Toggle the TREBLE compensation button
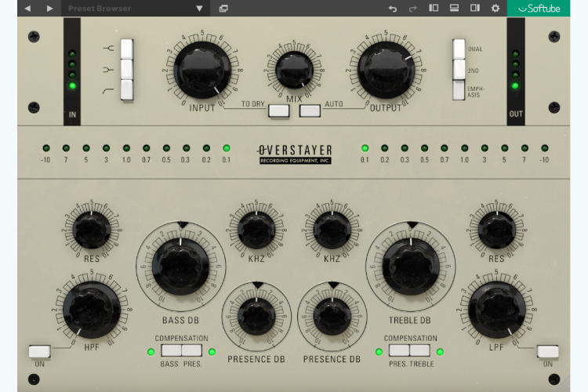This screenshot has height=392, width=588. pyautogui.click(x=419, y=350)
